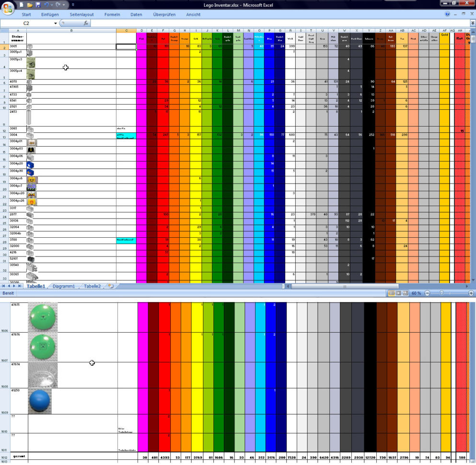476x465 pixels.
Task: Open the Daten ribbon tab
Action: [x=136, y=14]
